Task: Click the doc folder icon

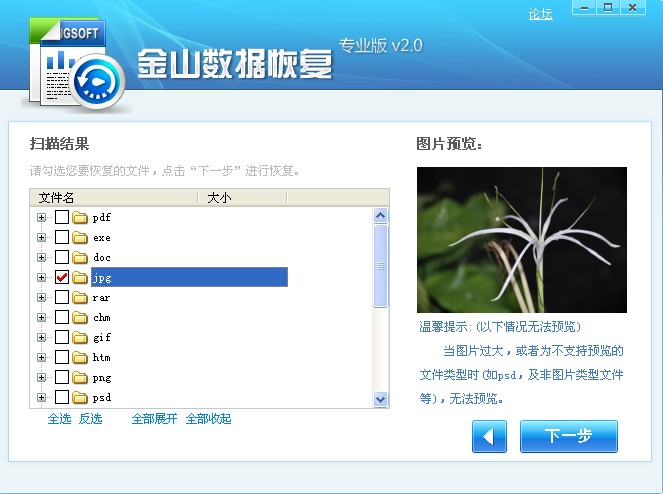Action: 79,258
